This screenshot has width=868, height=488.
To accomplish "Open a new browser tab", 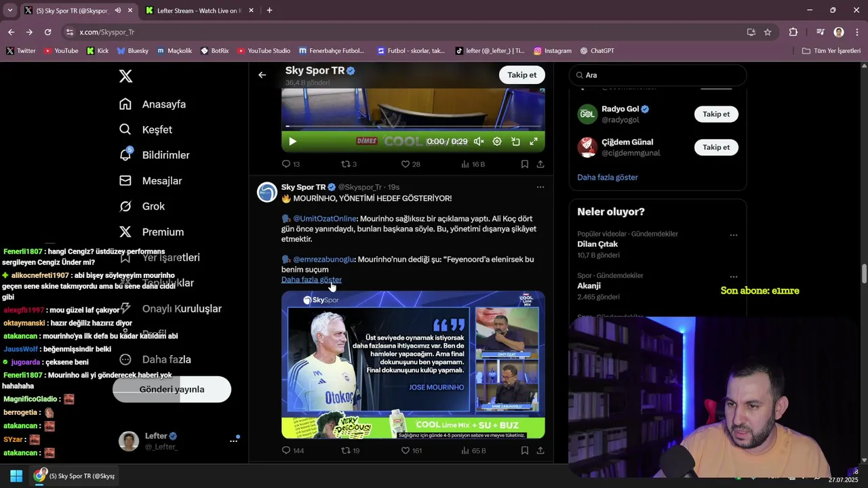I will (x=269, y=10).
